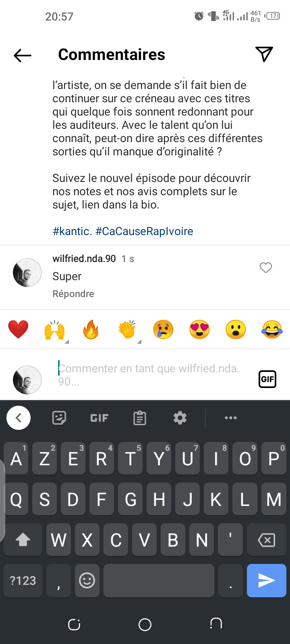Open the #CaCauseRapIvoire hashtag
Screen dimensions: 290x644
click(x=144, y=231)
